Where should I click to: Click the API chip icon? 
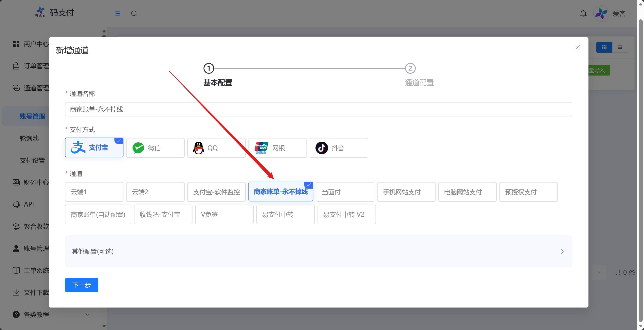tap(16, 204)
